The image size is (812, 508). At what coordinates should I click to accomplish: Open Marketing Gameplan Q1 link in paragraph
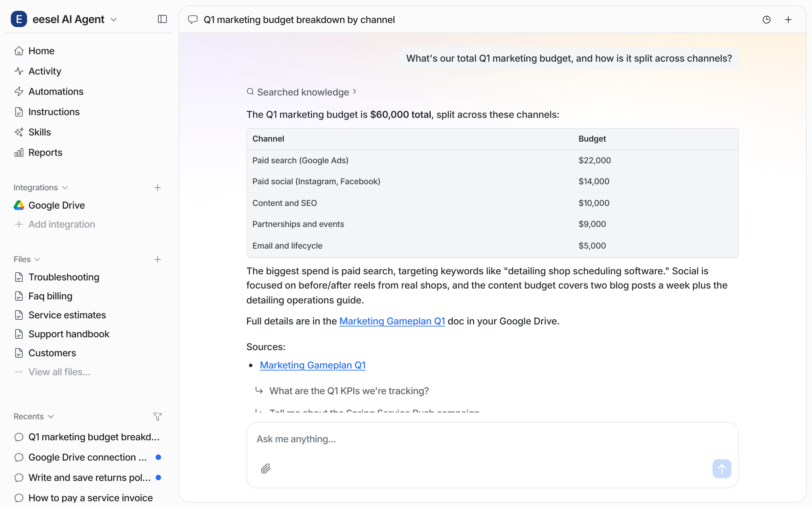tap(392, 321)
